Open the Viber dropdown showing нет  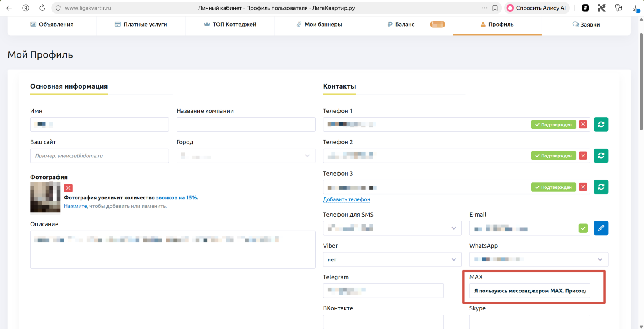(x=392, y=260)
